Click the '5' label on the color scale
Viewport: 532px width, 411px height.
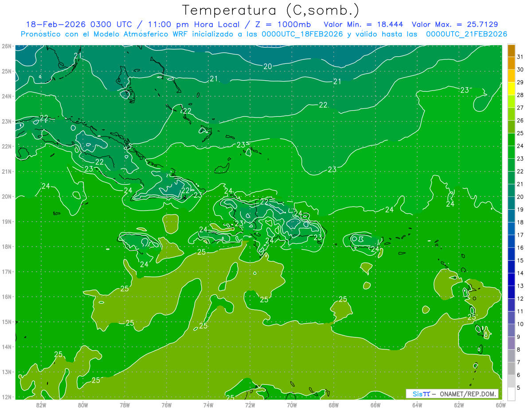tap(519, 388)
